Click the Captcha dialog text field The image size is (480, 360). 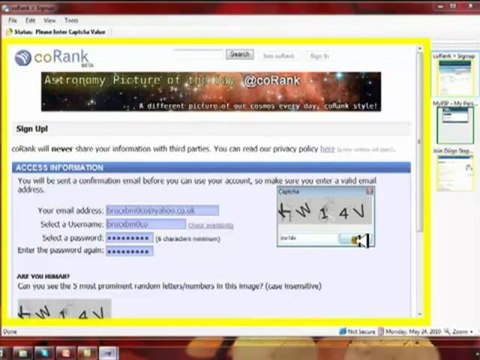[309, 238]
